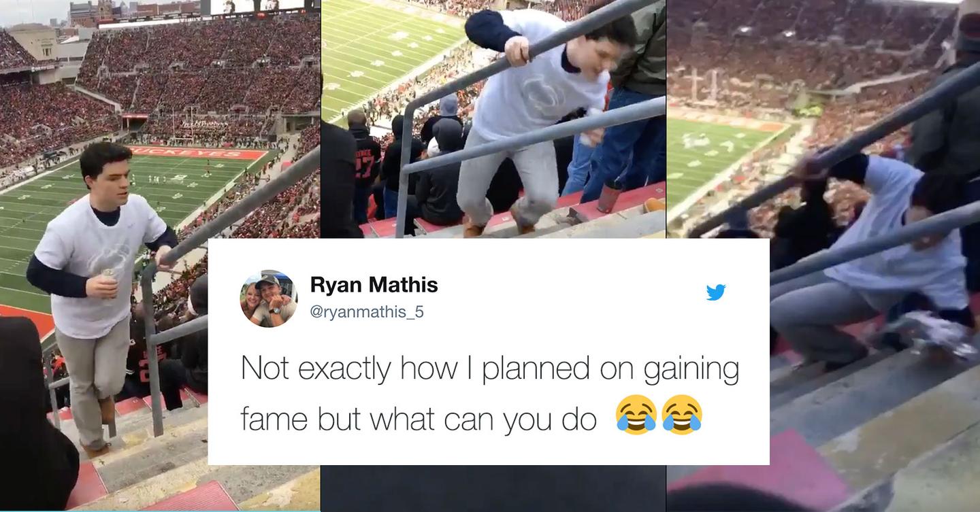Open Ryan Mathis's round profile avatar
Image resolution: width=980 pixels, height=512 pixels.
268,299
